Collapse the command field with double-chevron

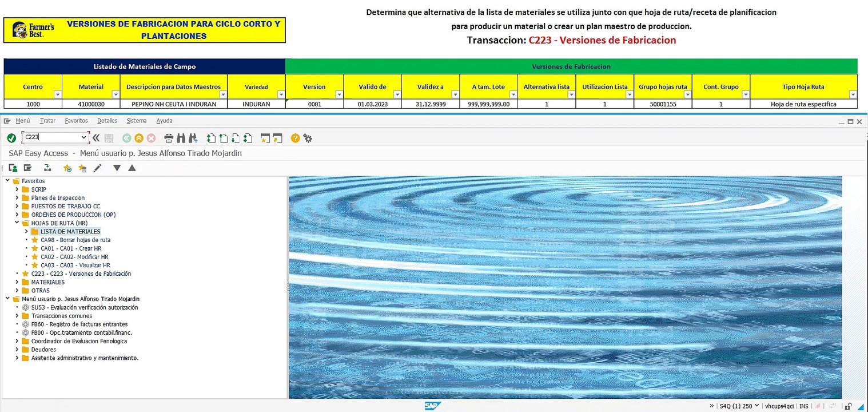[96, 138]
